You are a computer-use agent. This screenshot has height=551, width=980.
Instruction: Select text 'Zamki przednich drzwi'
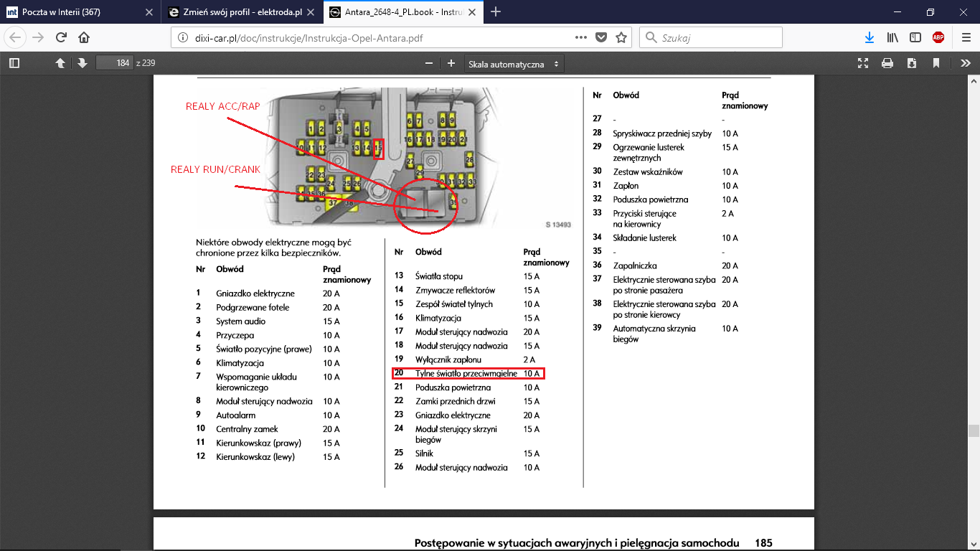[456, 401]
